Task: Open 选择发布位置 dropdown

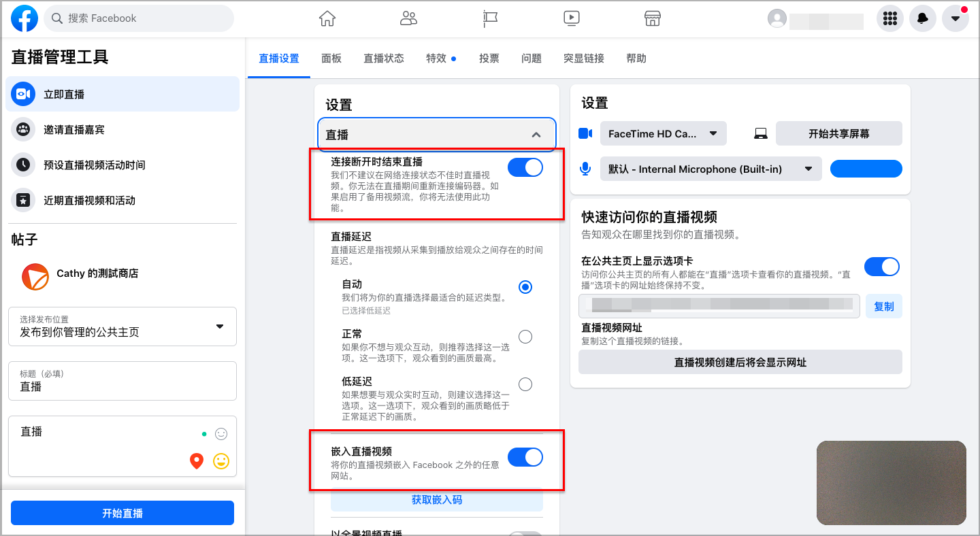Action: coord(122,326)
